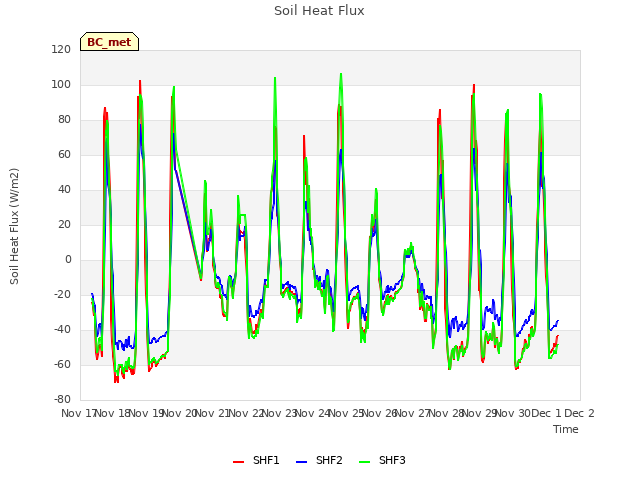Click the Nov 20 x-axis tick label
The height and width of the screenshot is (480, 640).
click(180, 413)
